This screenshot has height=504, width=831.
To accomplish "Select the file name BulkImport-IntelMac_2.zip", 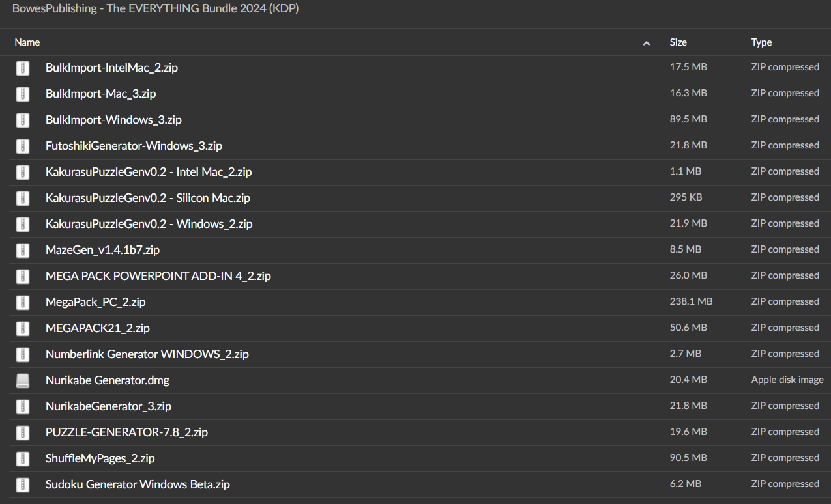I will (x=111, y=68).
